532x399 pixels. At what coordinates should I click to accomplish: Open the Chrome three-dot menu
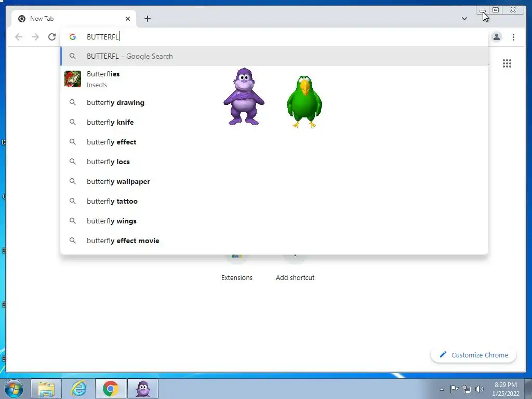pyautogui.click(x=513, y=37)
